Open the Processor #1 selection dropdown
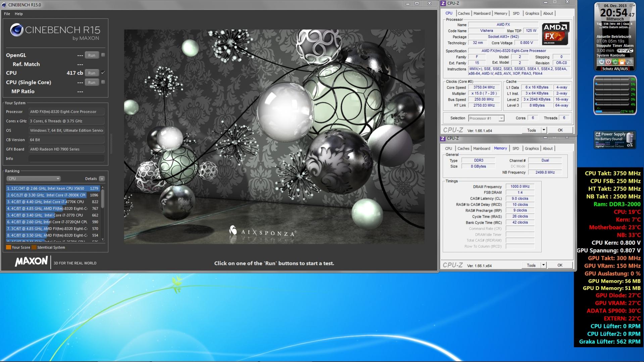 point(486,118)
